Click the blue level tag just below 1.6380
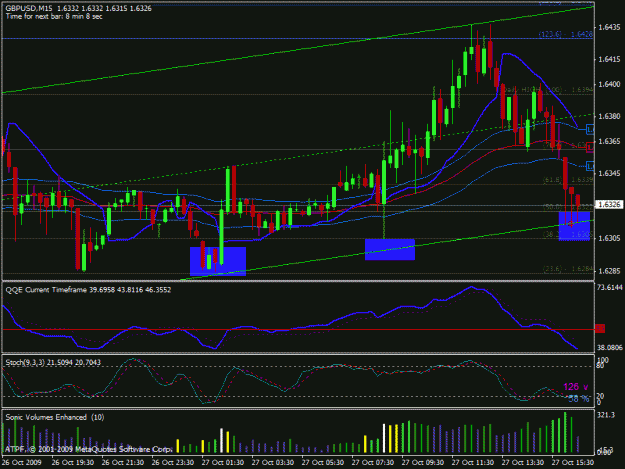The height and width of the screenshot is (469, 625). click(590, 130)
